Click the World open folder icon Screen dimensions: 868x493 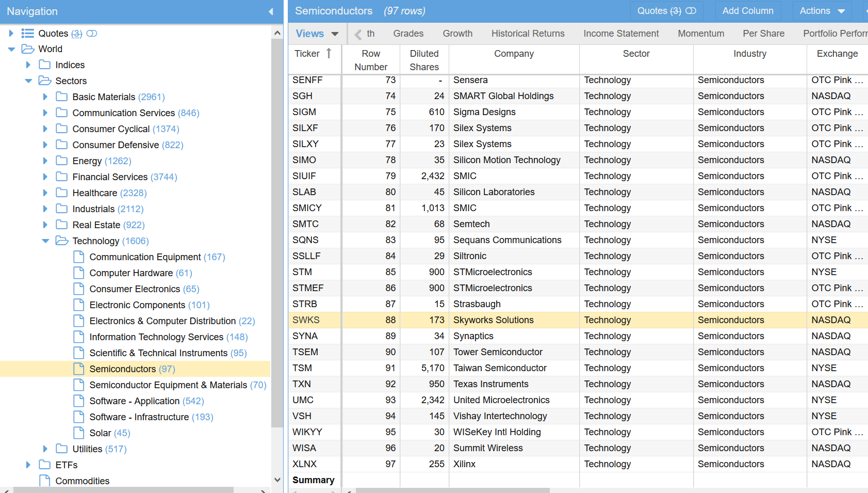pos(27,49)
